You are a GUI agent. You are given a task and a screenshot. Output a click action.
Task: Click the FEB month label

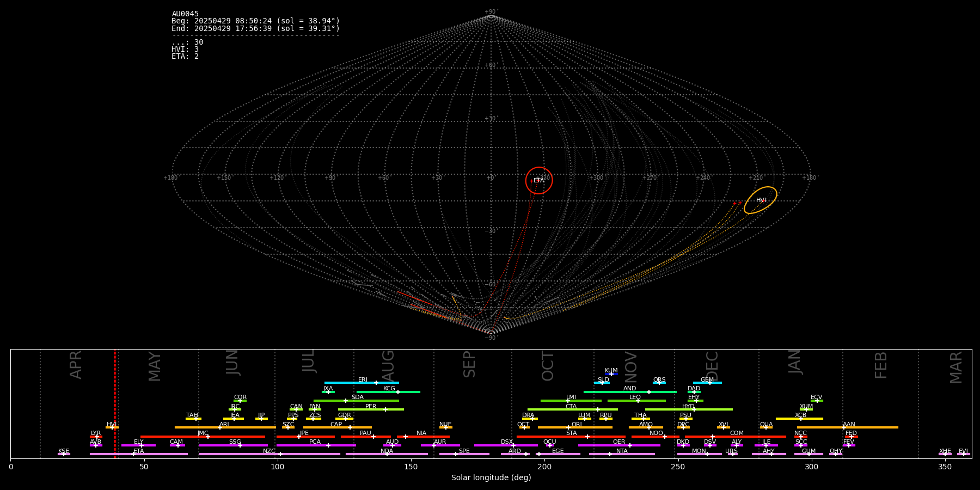pyautogui.click(x=881, y=365)
